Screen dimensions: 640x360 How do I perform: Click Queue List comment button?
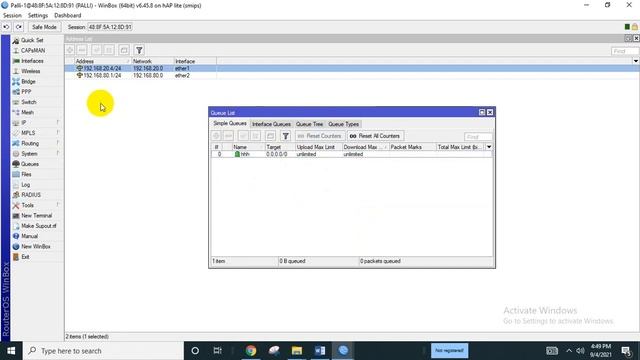(x=270, y=136)
